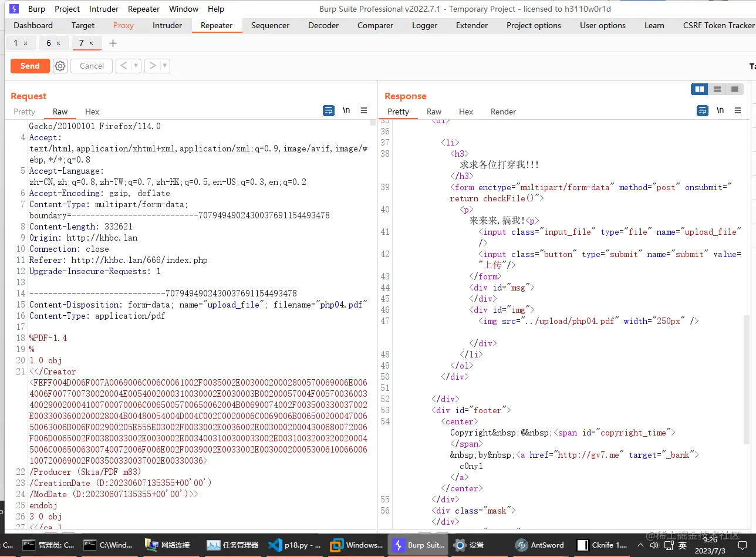The height and width of the screenshot is (557, 756).
Task: Switch to top-bottom stacked layout
Action: click(717, 89)
